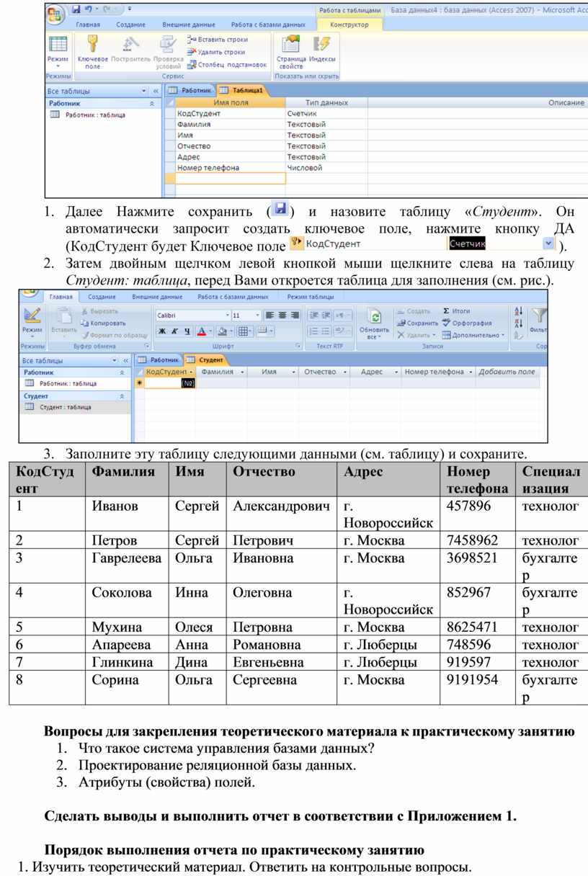Select the Конструктор ribbon tab

(349, 24)
